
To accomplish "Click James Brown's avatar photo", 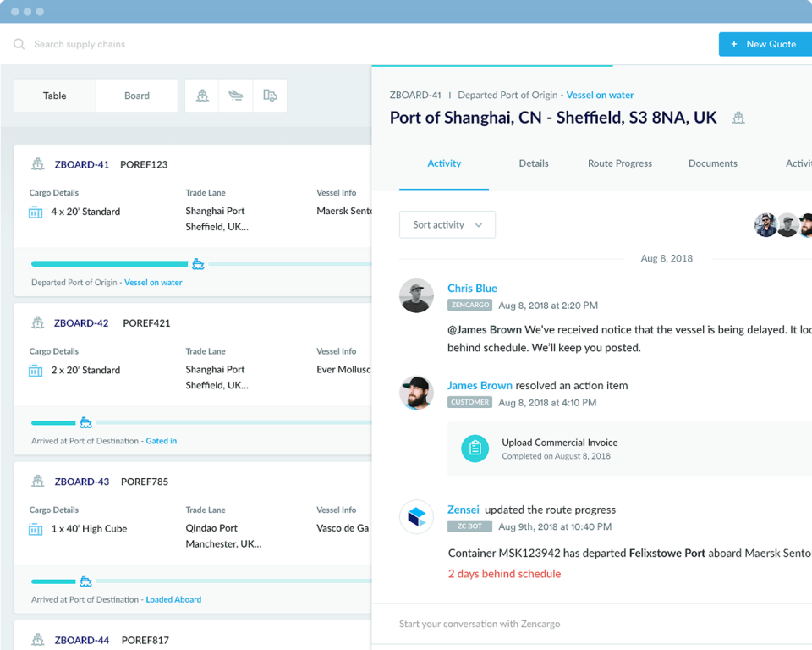I will coord(416,393).
